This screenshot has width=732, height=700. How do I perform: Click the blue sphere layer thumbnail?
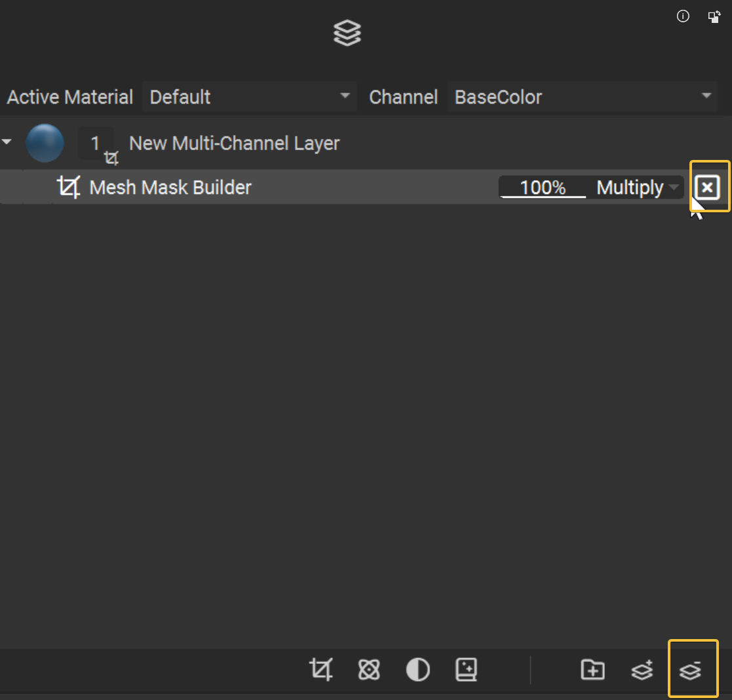[45, 143]
